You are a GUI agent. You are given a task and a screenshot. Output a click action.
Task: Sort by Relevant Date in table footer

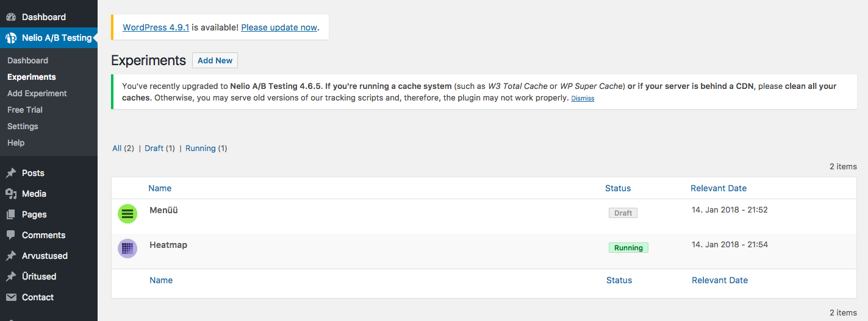click(720, 280)
